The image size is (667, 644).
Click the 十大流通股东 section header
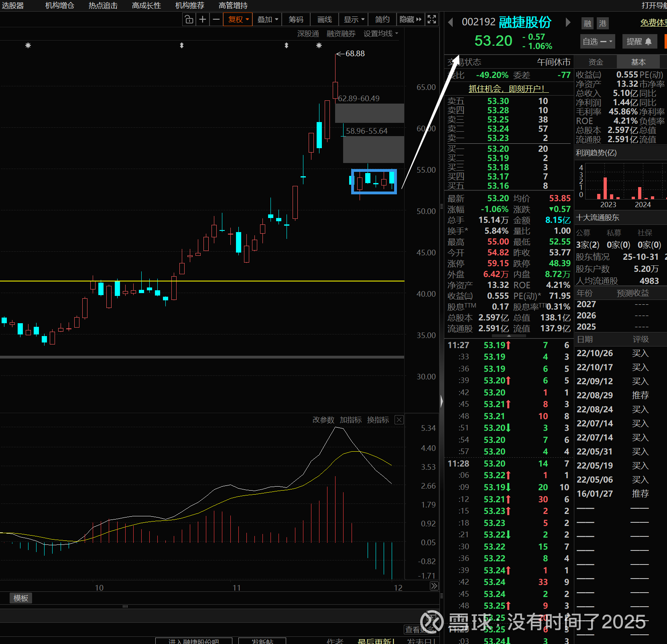point(598,218)
